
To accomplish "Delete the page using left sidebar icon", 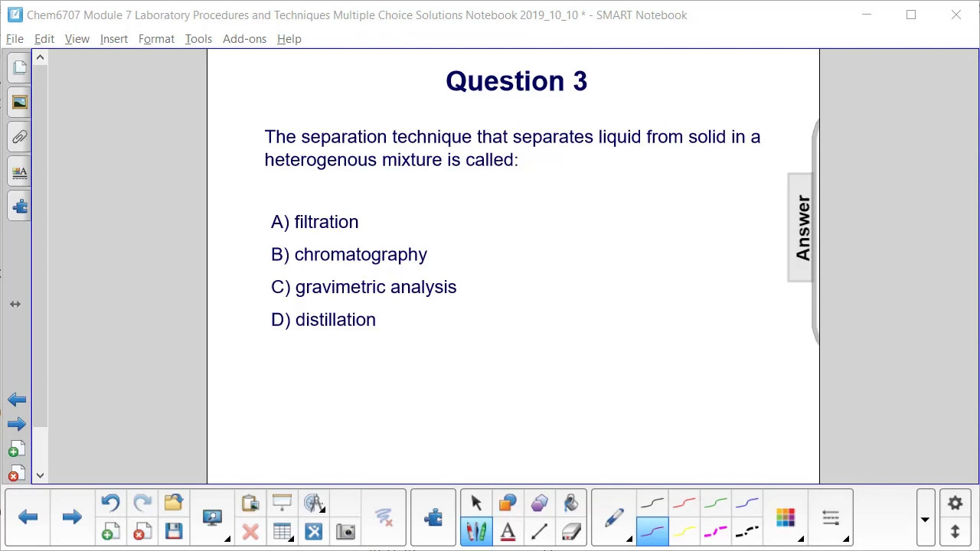I will pos(17,473).
